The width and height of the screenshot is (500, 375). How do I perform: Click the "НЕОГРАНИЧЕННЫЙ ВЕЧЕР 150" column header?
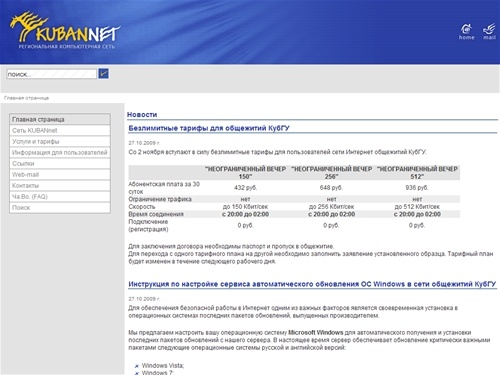point(245,173)
